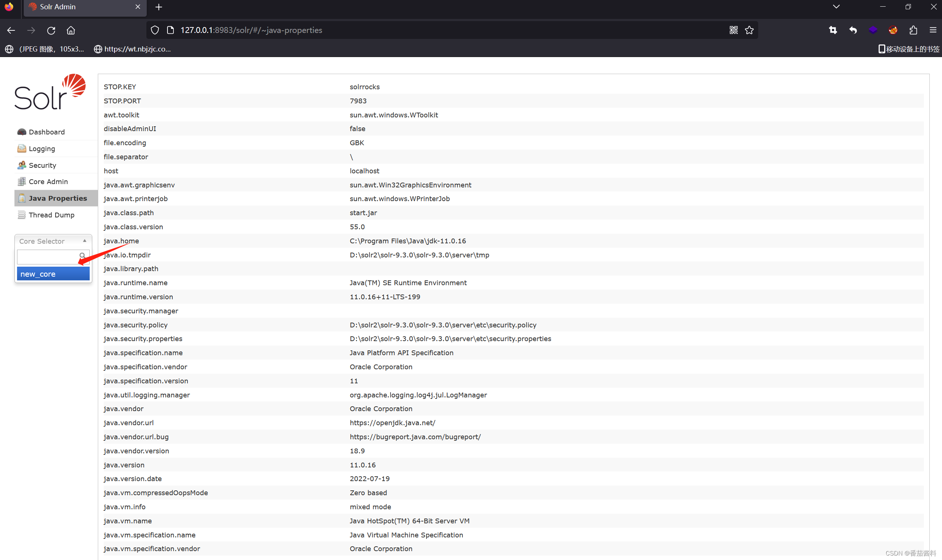Image resolution: width=942 pixels, height=560 pixels.
Task: Click the browser reload button
Action: [x=51, y=30]
